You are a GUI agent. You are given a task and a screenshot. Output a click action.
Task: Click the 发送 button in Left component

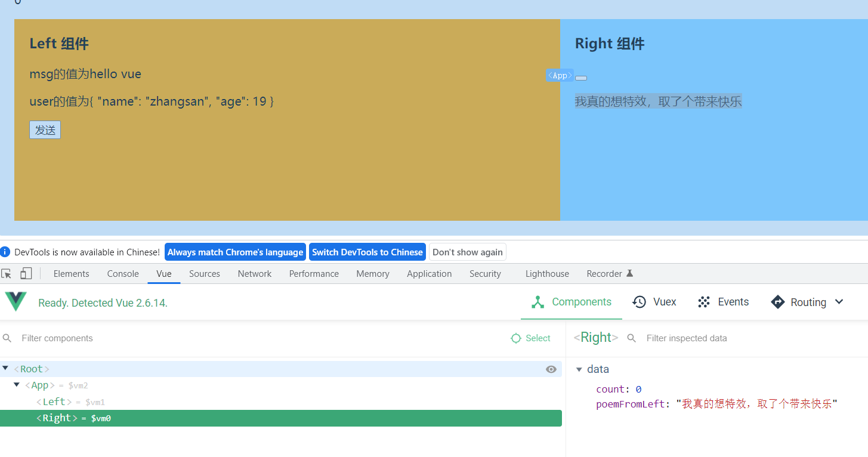(x=45, y=130)
